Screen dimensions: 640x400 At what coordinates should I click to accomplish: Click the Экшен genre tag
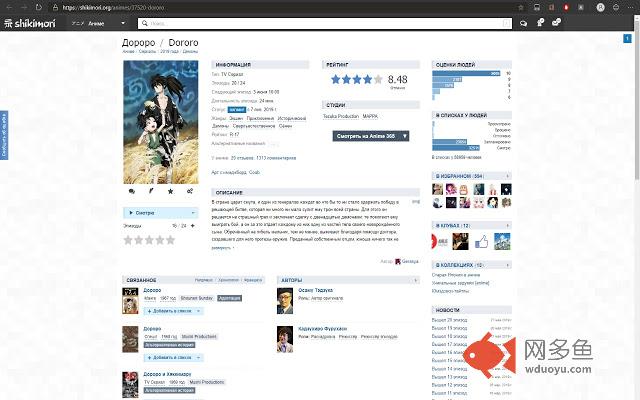click(237, 117)
